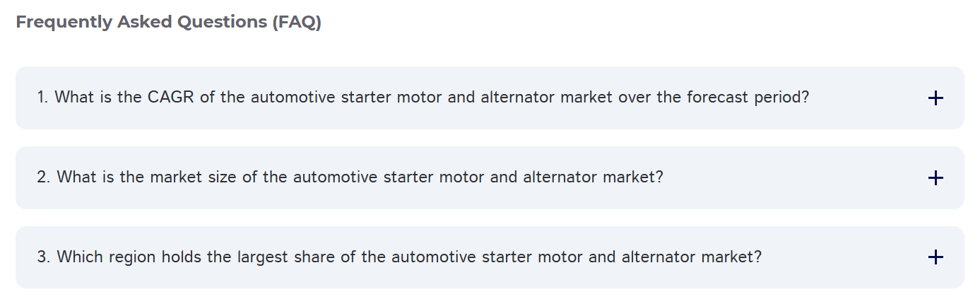This screenshot has width=980, height=304.
Task: Click the plus icon on the CAGR question
Action: click(x=935, y=98)
